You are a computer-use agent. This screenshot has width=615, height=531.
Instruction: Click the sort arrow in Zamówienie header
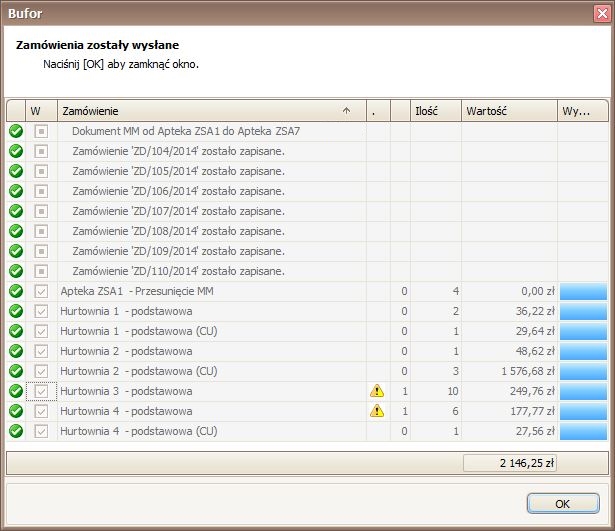click(x=347, y=111)
